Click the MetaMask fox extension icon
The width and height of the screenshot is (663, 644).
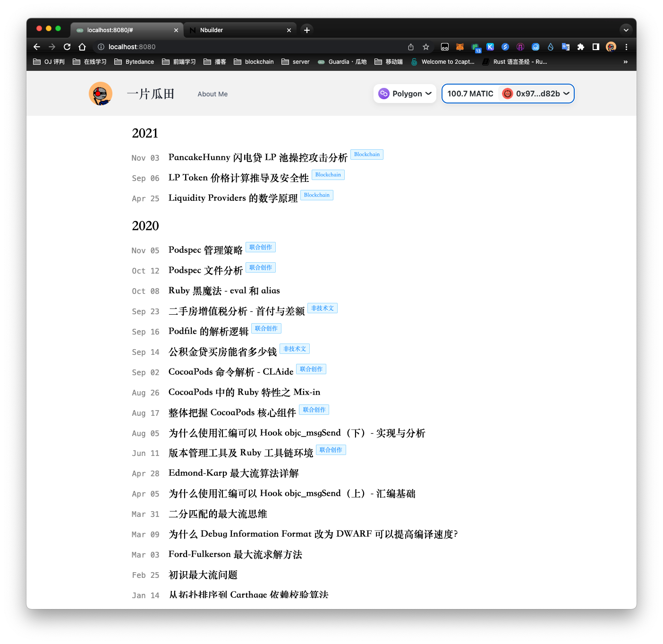459,47
